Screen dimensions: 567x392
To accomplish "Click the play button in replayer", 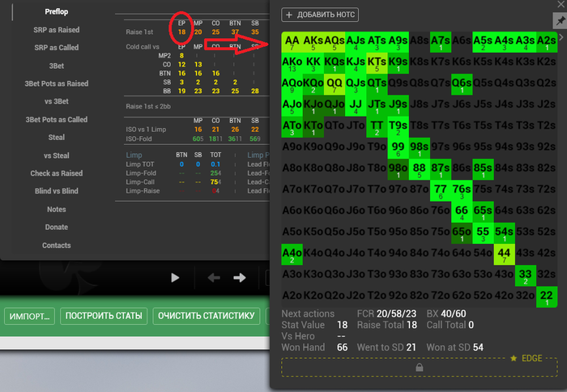I will tap(175, 278).
